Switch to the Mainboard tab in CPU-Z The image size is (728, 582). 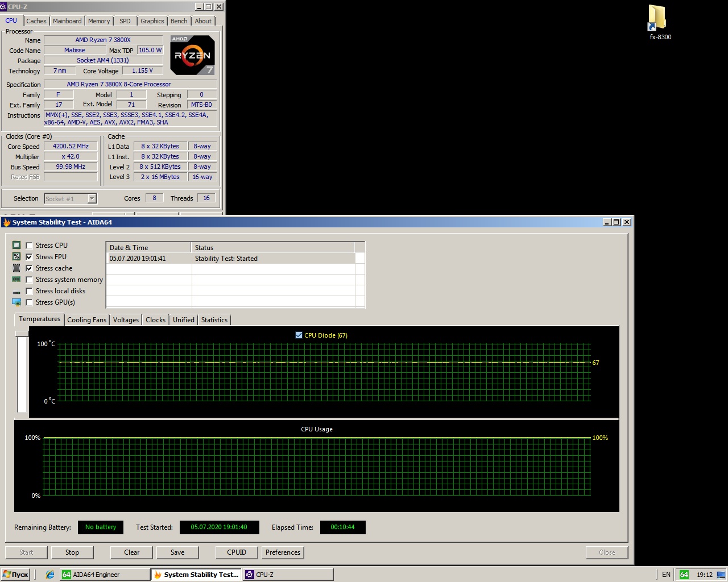pyautogui.click(x=67, y=21)
